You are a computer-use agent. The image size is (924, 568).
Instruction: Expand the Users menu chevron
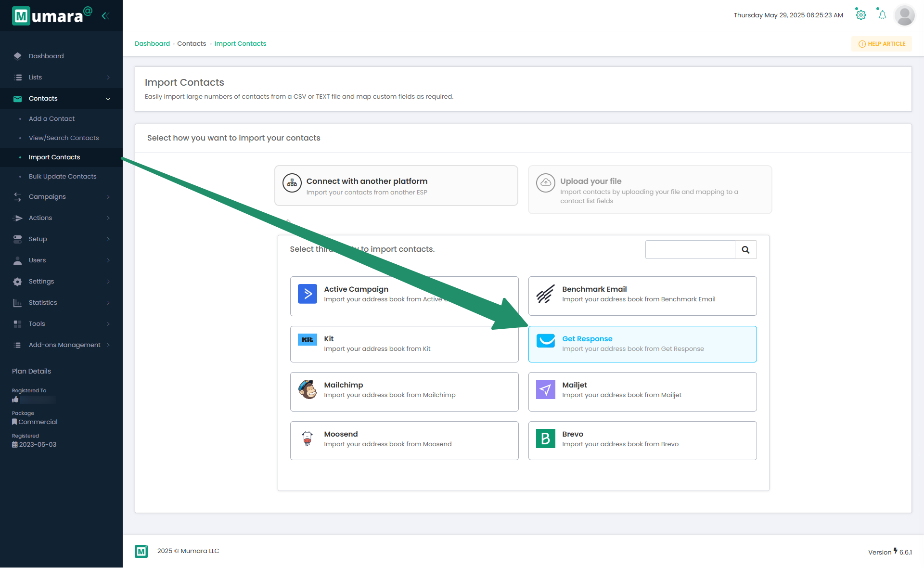tap(108, 260)
